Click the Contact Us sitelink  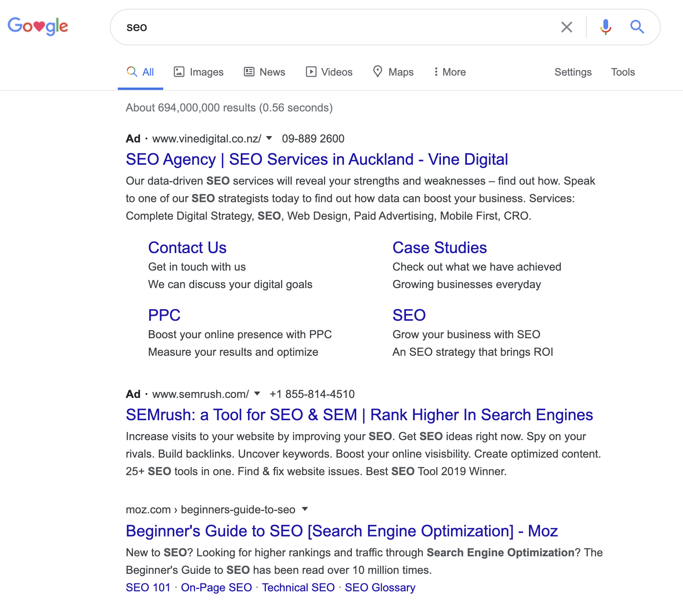[x=187, y=247]
